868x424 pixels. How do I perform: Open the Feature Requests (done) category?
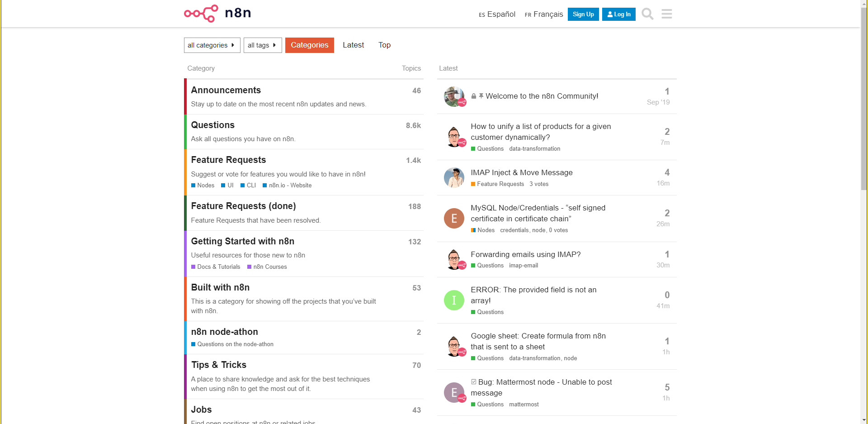click(244, 206)
